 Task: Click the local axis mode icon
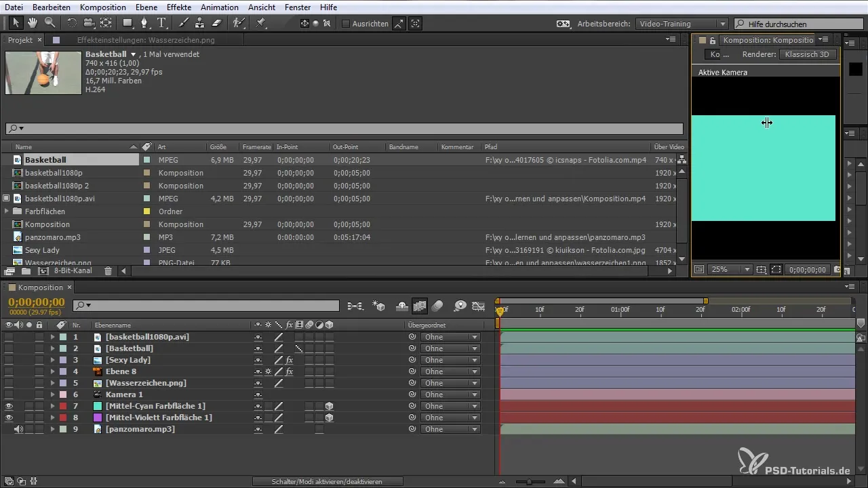pyautogui.click(x=305, y=23)
